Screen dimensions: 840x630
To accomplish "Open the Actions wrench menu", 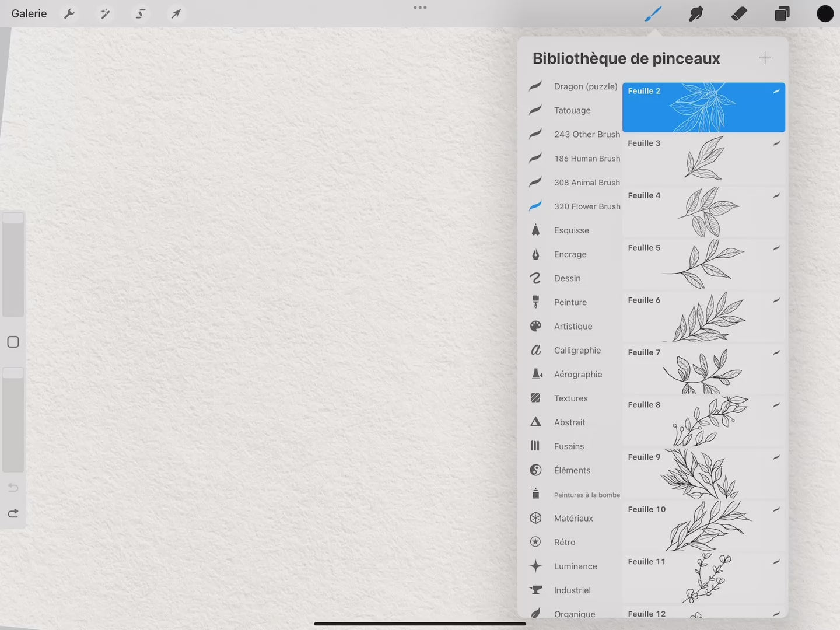I will [69, 13].
